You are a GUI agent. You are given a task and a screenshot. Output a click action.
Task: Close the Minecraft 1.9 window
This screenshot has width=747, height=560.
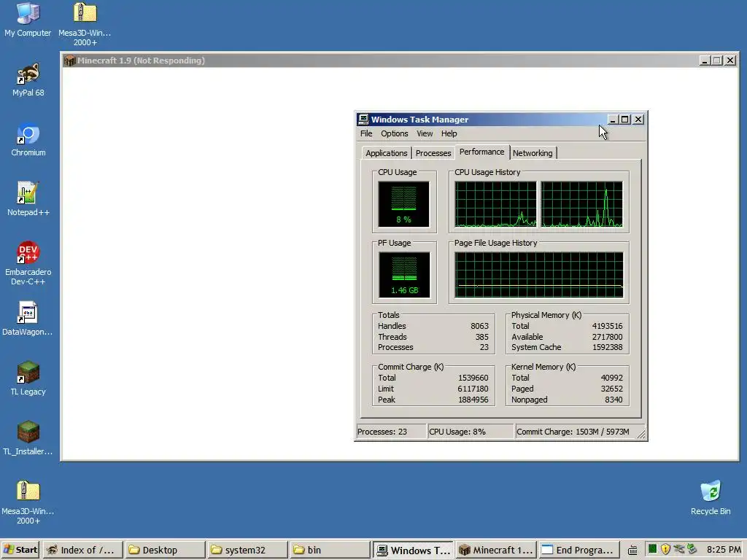(730, 61)
